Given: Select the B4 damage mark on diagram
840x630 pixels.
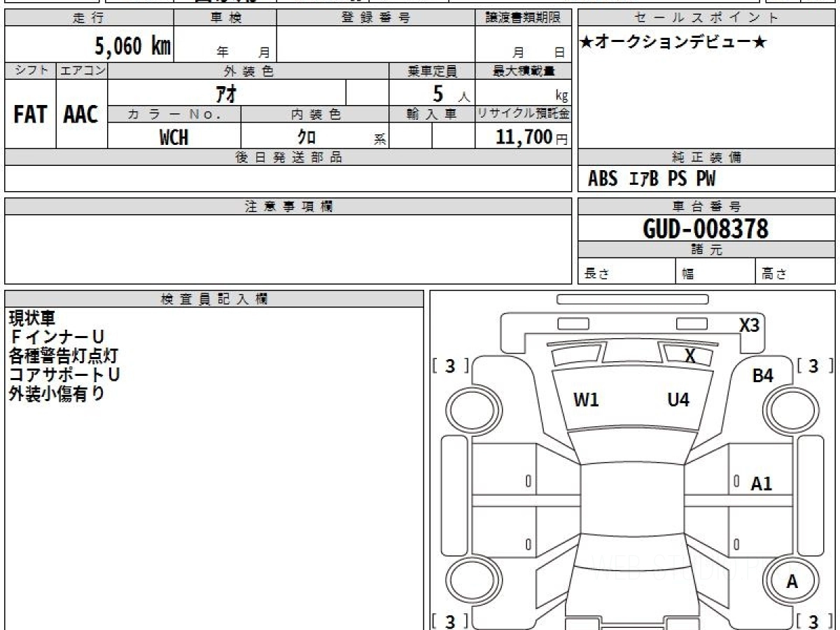Looking at the screenshot, I should point(762,376).
